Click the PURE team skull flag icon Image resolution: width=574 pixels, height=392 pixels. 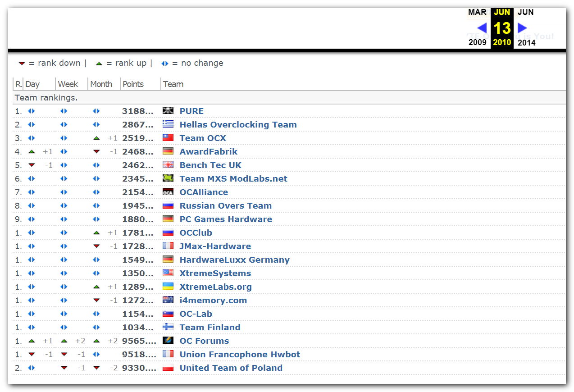tap(168, 111)
